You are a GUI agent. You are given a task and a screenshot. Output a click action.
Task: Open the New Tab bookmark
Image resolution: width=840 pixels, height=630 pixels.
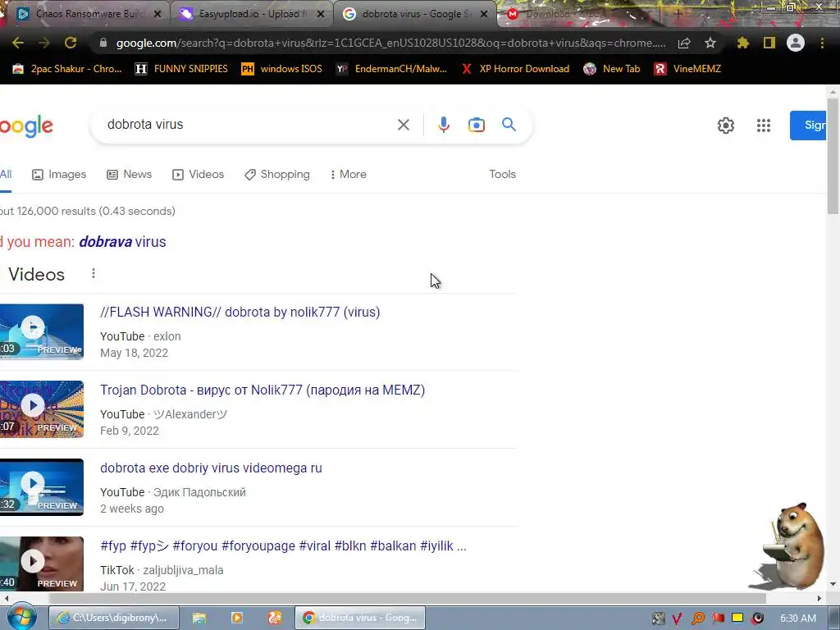pyautogui.click(x=612, y=69)
